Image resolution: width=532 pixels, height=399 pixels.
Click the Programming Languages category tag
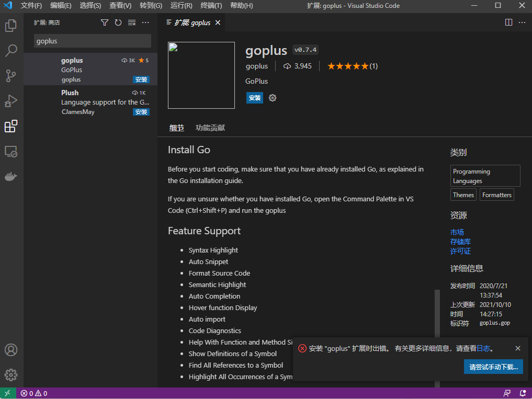click(x=485, y=176)
